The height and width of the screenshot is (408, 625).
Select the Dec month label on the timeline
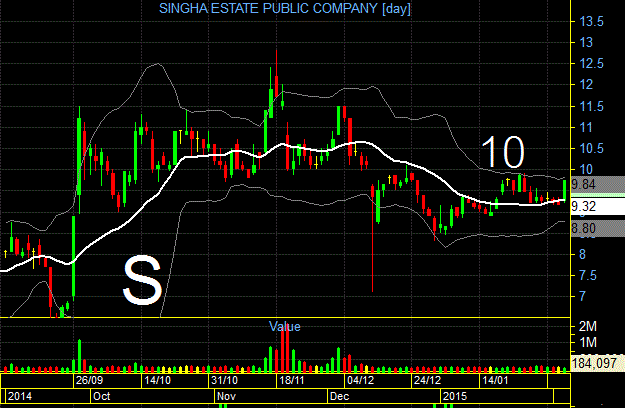point(340,396)
